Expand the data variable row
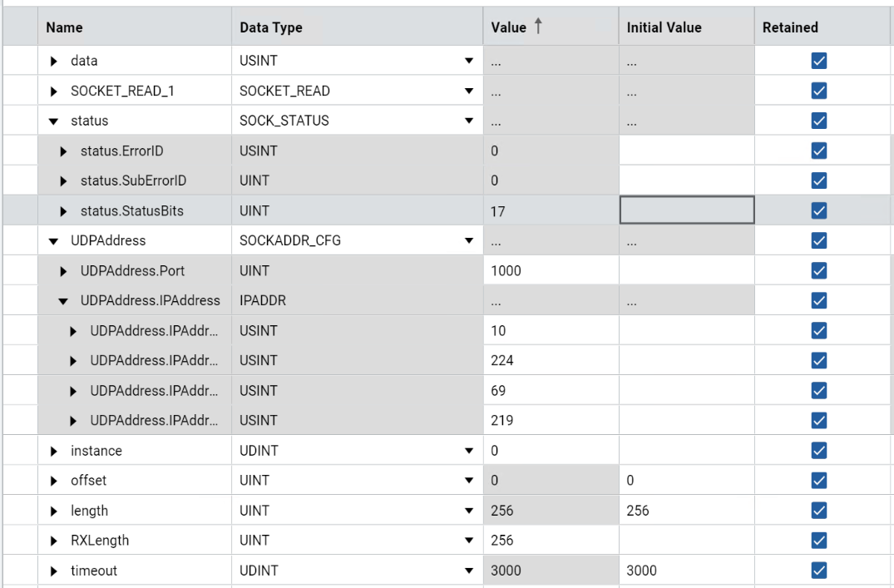894x588 pixels. click(x=54, y=62)
